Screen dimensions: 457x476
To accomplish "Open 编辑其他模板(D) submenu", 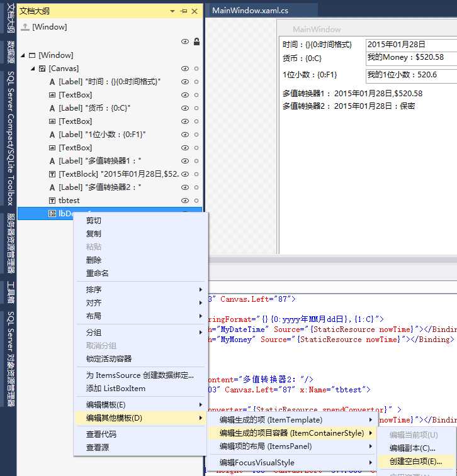I will click(141, 418).
